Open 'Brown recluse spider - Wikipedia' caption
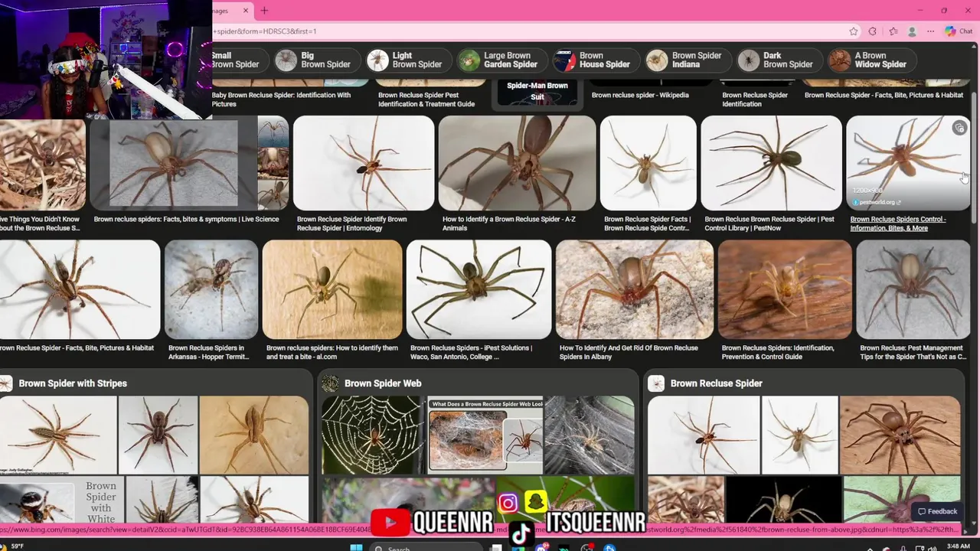This screenshot has height=551, width=980. tap(640, 96)
